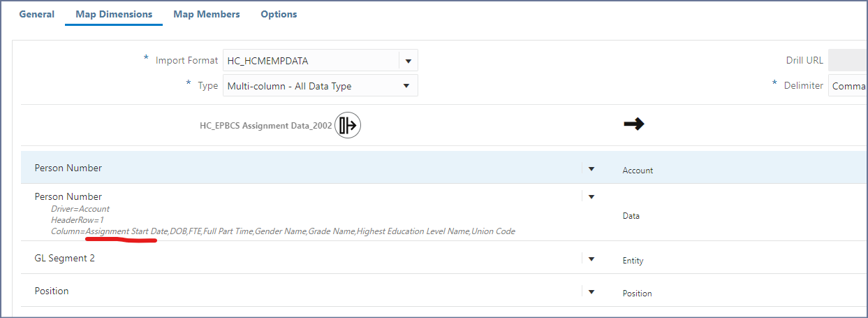Expand the Data row Person Number dropdown
The width and height of the screenshot is (868, 318).
[591, 197]
